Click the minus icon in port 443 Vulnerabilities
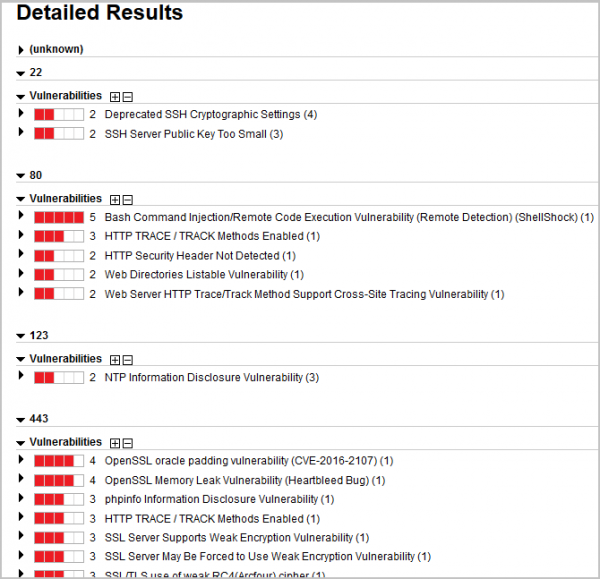Image resolution: width=600 pixels, height=579 pixels. pos(127,443)
